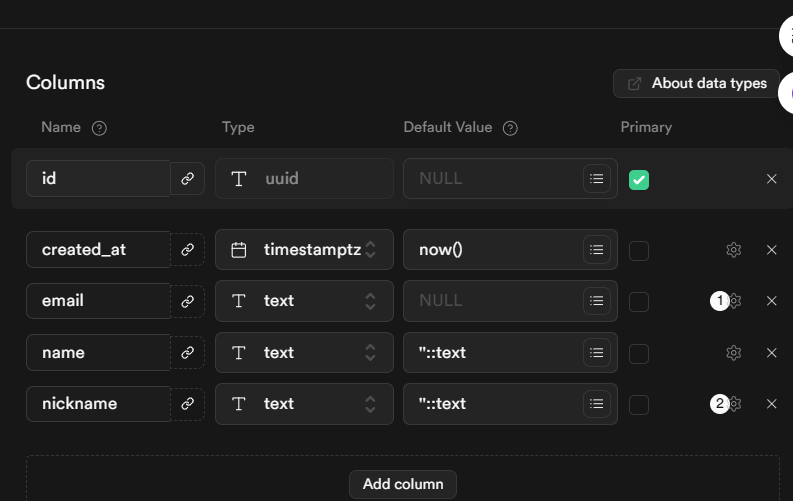
Task: Change the type dropdown for nickname
Action: click(304, 404)
